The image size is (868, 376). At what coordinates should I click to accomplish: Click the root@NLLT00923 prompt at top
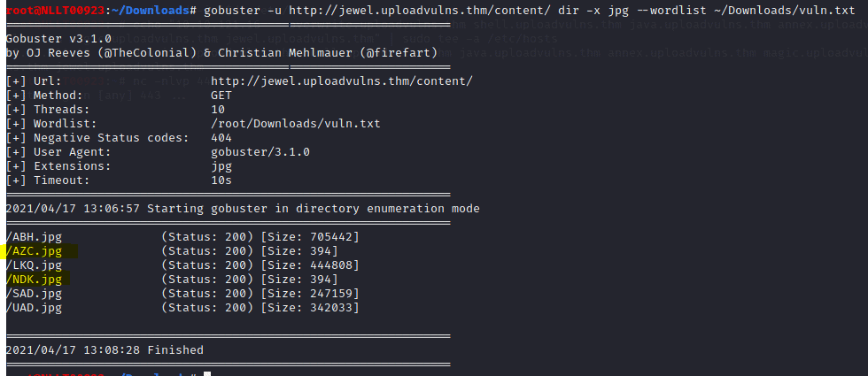pyautogui.click(x=56, y=11)
